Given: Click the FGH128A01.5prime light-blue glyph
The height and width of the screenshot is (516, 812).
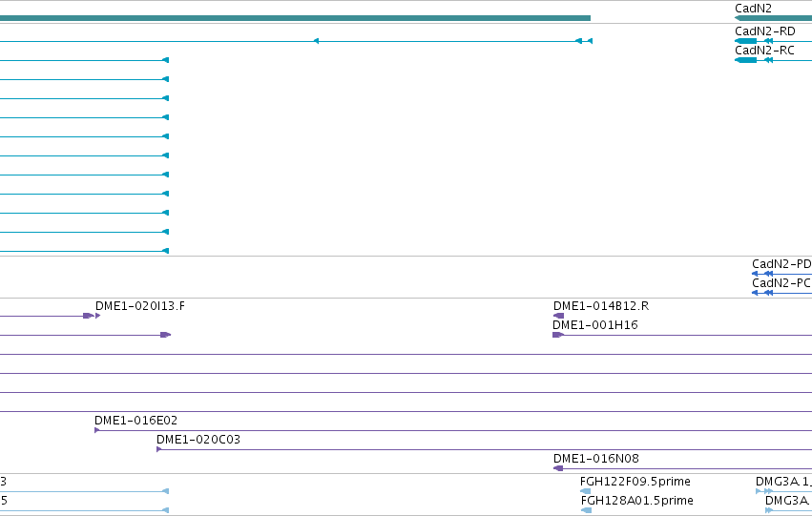Looking at the screenshot, I should [x=586, y=510].
